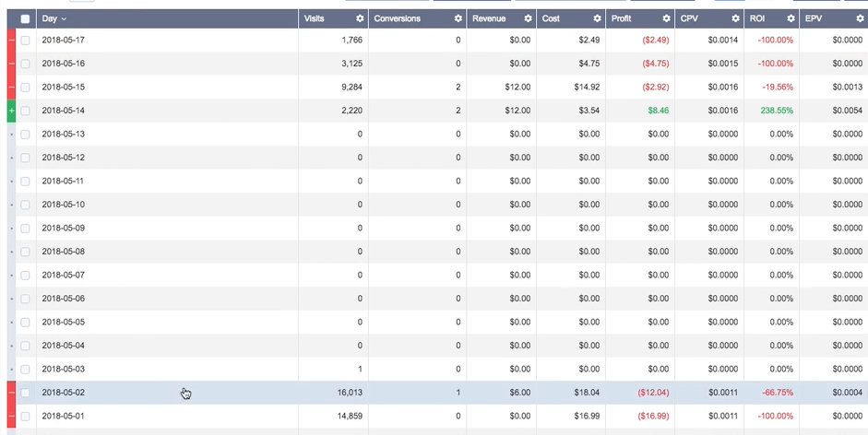This screenshot has height=435, width=868.
Task: Click the -66.75% ROI value
Action: tap(778, 393)
